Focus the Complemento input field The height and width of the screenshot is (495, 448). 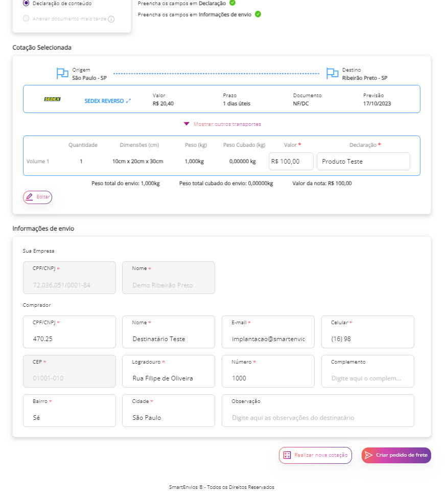[368, 371]
